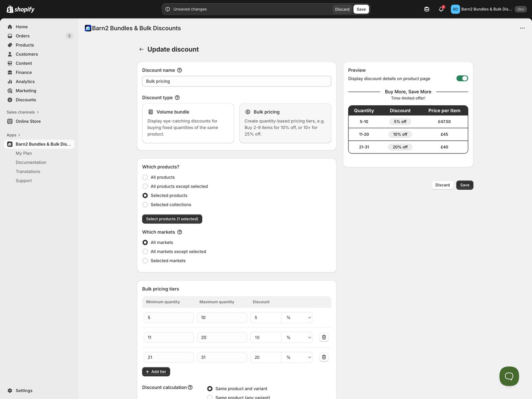Select All products except selected option
The width and height of the screenshot is (532, 399).
[x=145, y=187]
